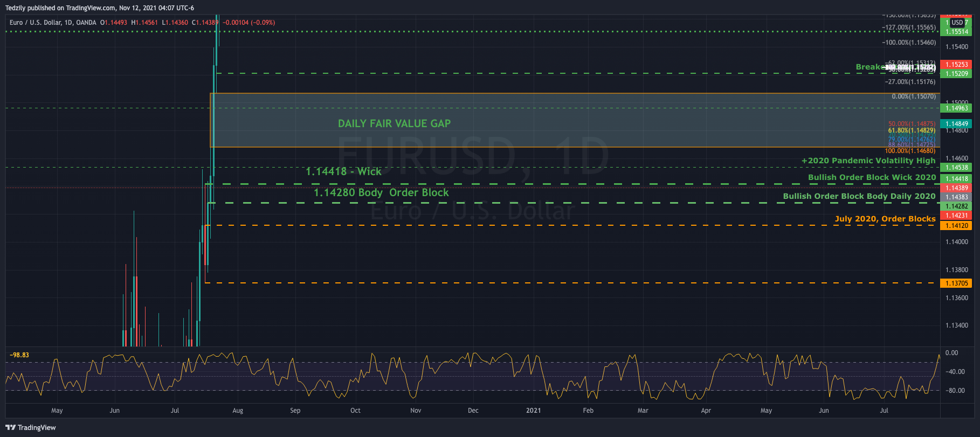Click the teal 1.14849 price label

956,124
